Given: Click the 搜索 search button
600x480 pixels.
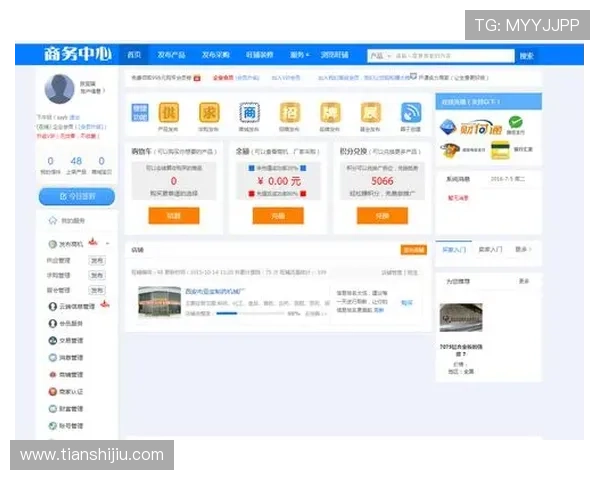Looking at the screenshot, I should [x=527, y=56].
